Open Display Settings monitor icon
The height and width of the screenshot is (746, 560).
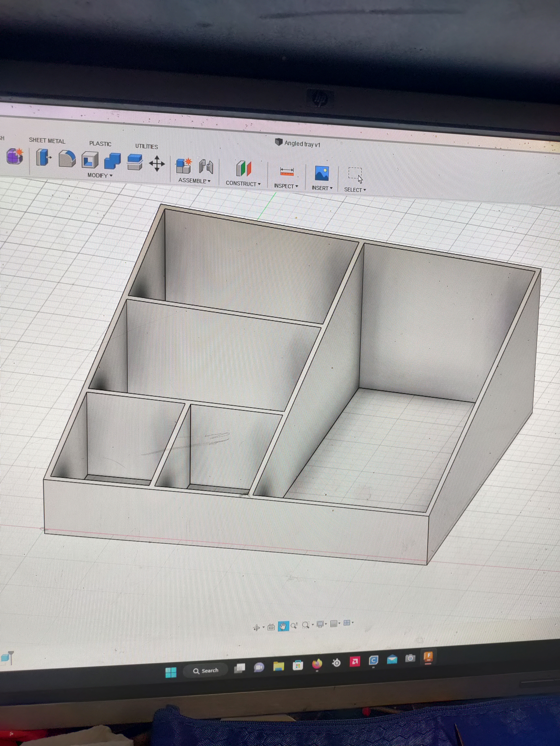click(320, 624)
